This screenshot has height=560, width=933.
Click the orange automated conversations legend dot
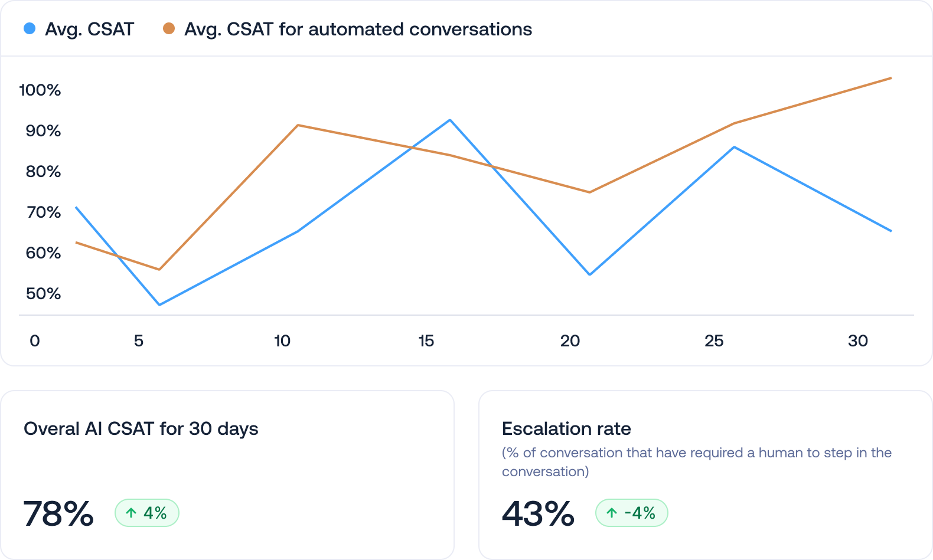[169, 28]
